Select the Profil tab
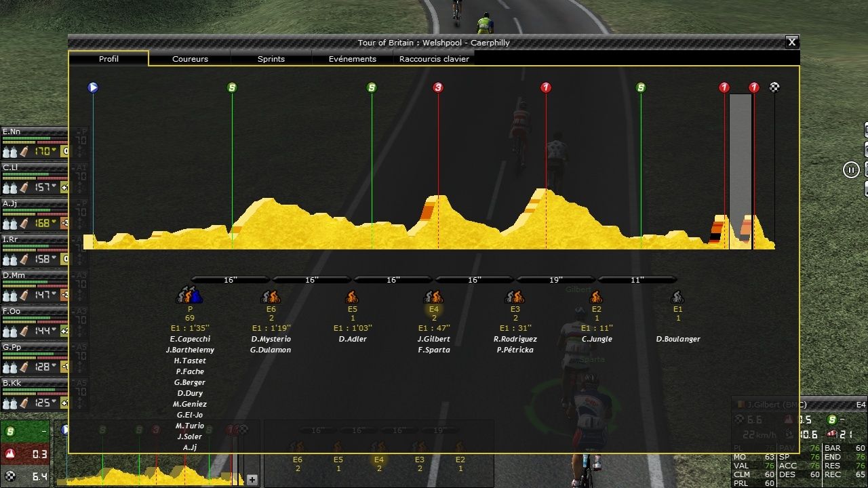868x488 pixels. pyautogui.click(x=108, y=59)
